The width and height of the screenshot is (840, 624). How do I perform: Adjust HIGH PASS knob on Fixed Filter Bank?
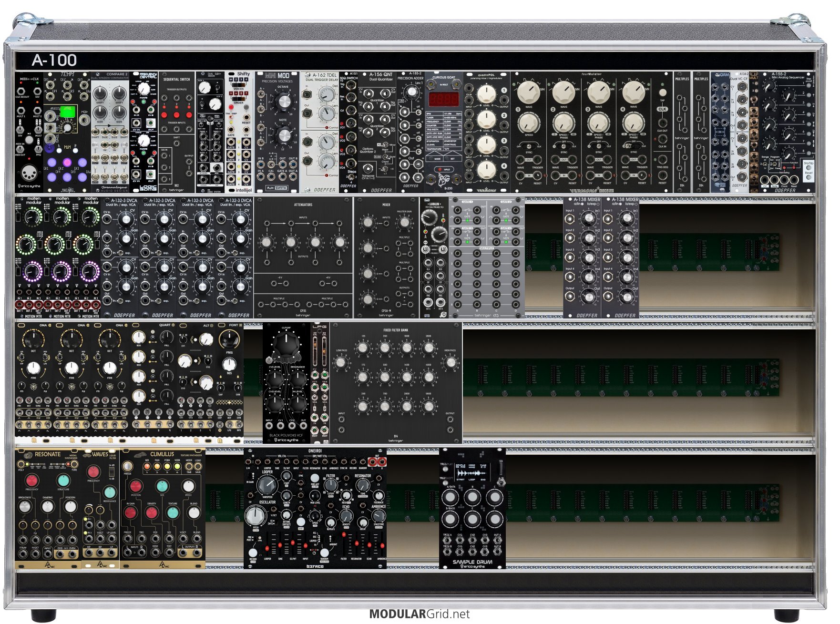[x=450, y=363]
